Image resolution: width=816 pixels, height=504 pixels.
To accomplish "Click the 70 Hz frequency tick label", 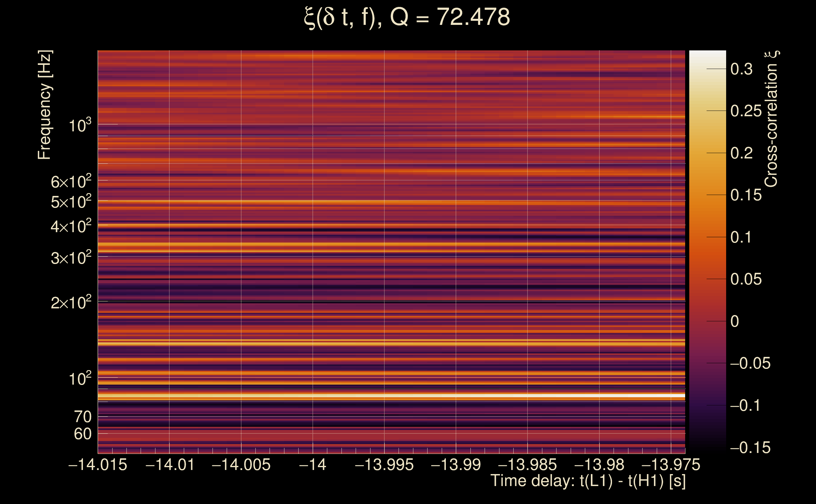I will (x=82, y=417).
